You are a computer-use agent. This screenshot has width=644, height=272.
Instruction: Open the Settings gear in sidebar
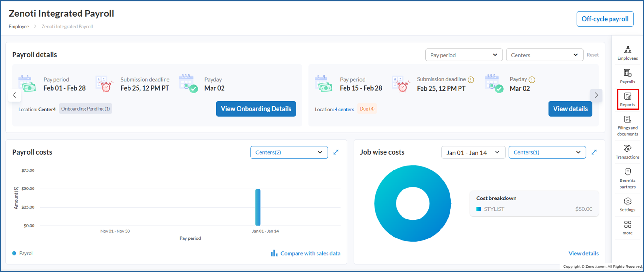[627, 205]
